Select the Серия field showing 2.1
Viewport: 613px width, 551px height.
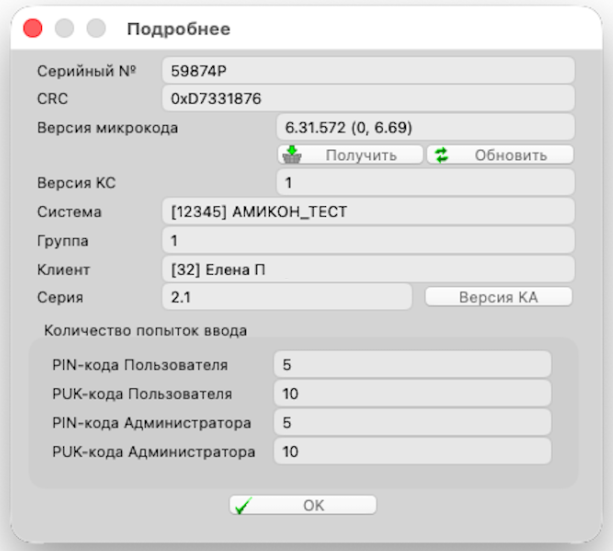click(287, 297)
